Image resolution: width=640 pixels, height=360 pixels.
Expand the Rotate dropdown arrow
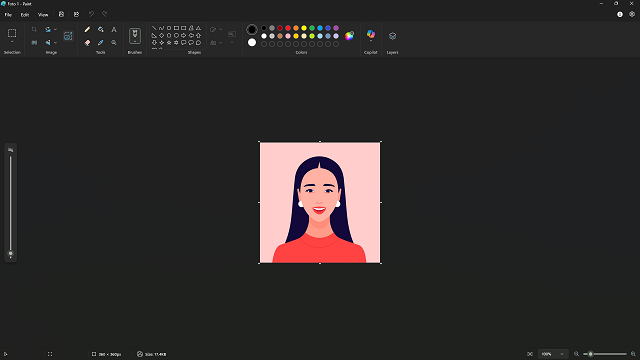pos(56,29)
